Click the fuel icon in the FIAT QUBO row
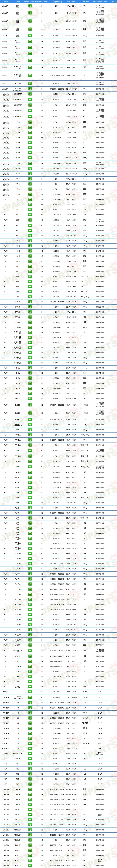 point(30,645)
